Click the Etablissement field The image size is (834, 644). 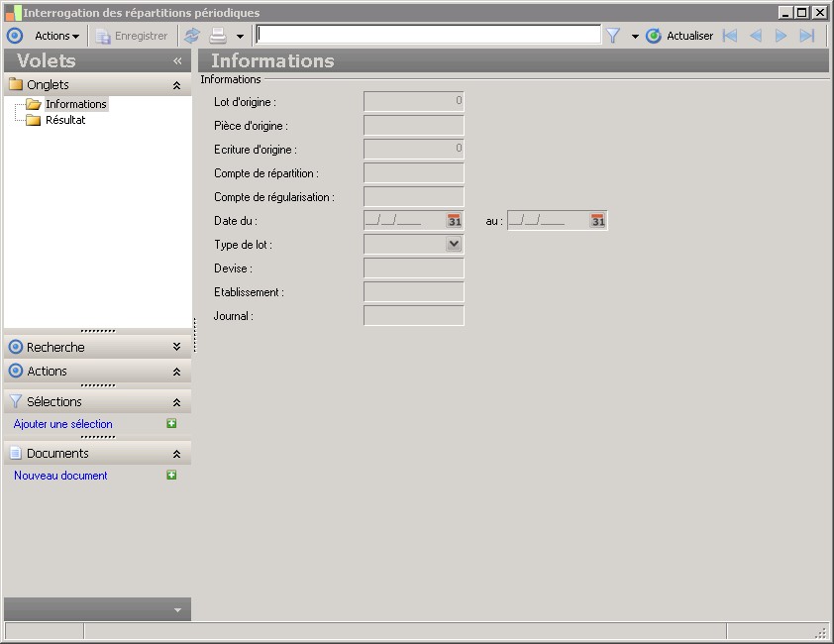pos(413,291)
